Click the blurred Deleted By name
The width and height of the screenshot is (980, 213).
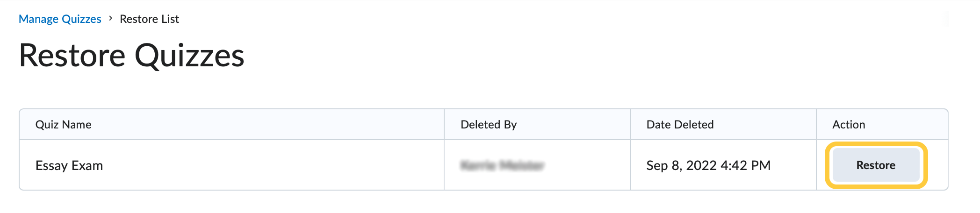[502, 165]
